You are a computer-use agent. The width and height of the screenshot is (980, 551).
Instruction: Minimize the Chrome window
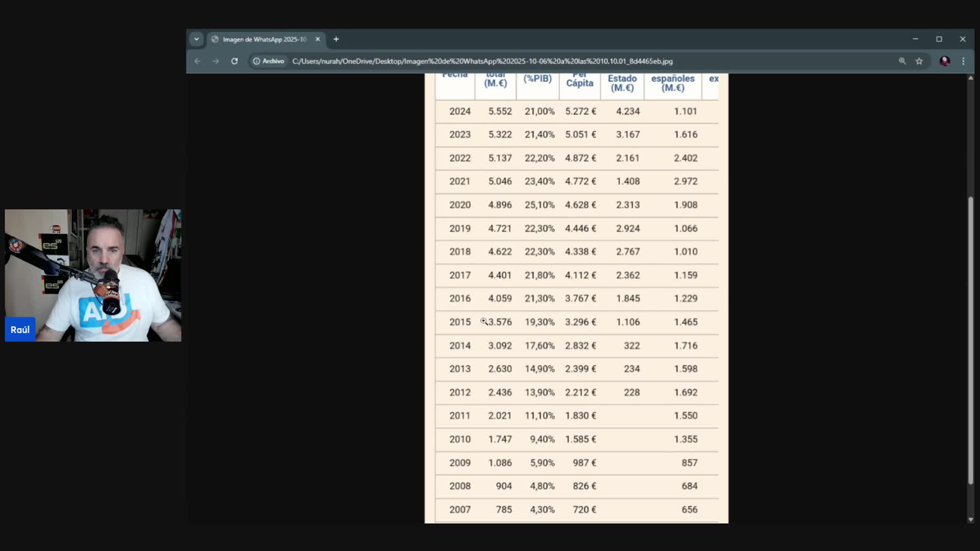(x=915, y=39)
